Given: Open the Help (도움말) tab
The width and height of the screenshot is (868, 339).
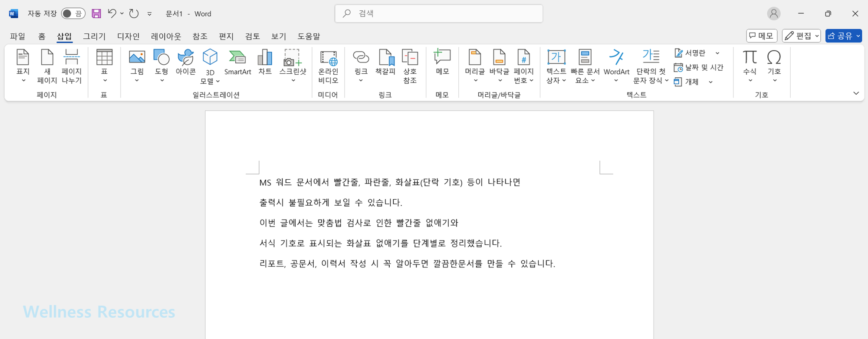Looking at the screenshot, I should pos(309,36).
